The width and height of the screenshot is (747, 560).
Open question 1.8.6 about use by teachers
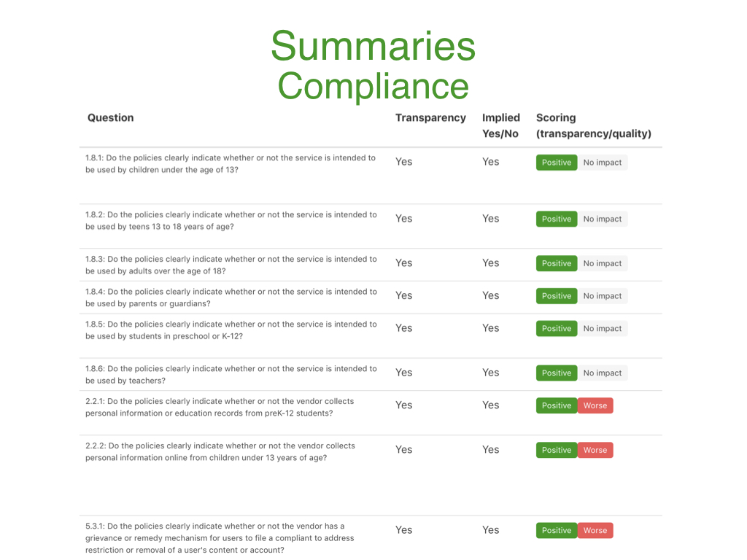point(231,374)
